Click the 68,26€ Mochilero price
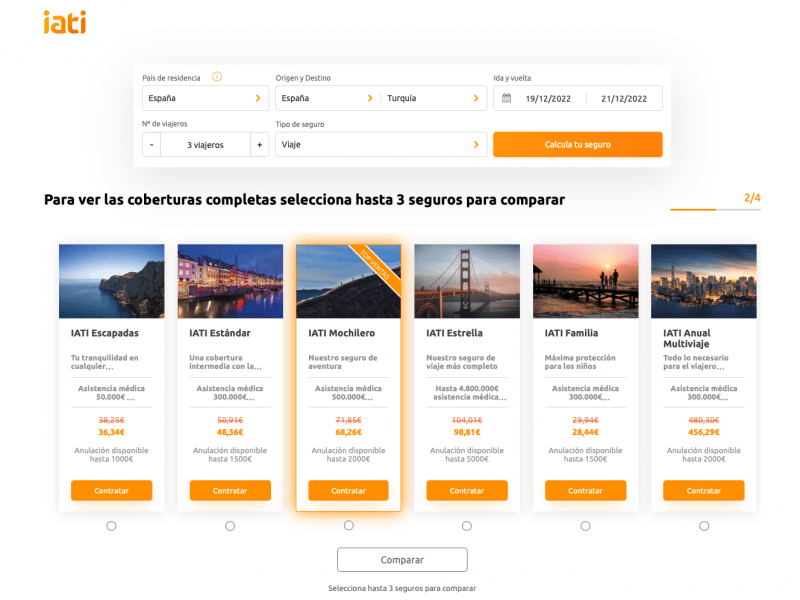This screenshot has height=600, width=800. tap(348, 432)
